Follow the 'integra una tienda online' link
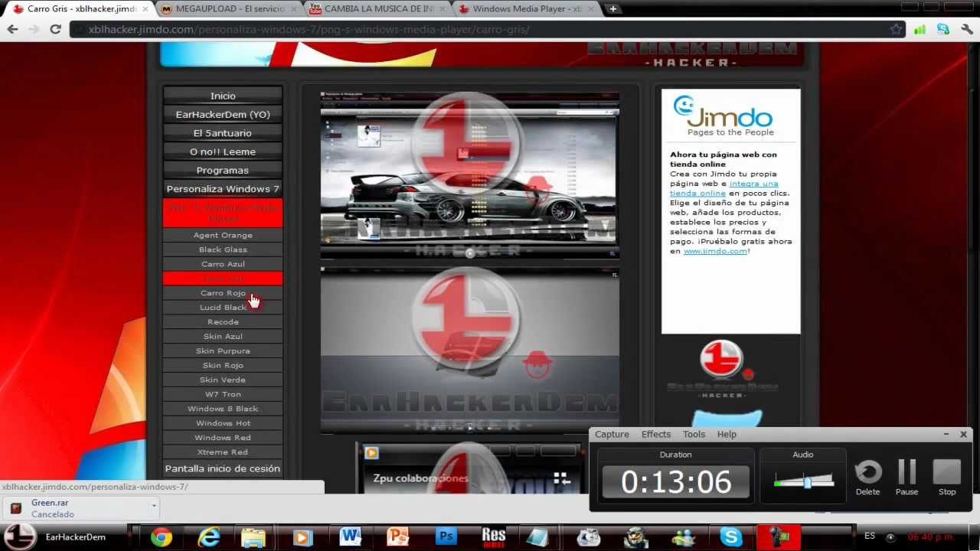This screenshot has width=980, height=551. tap(724, 188)
